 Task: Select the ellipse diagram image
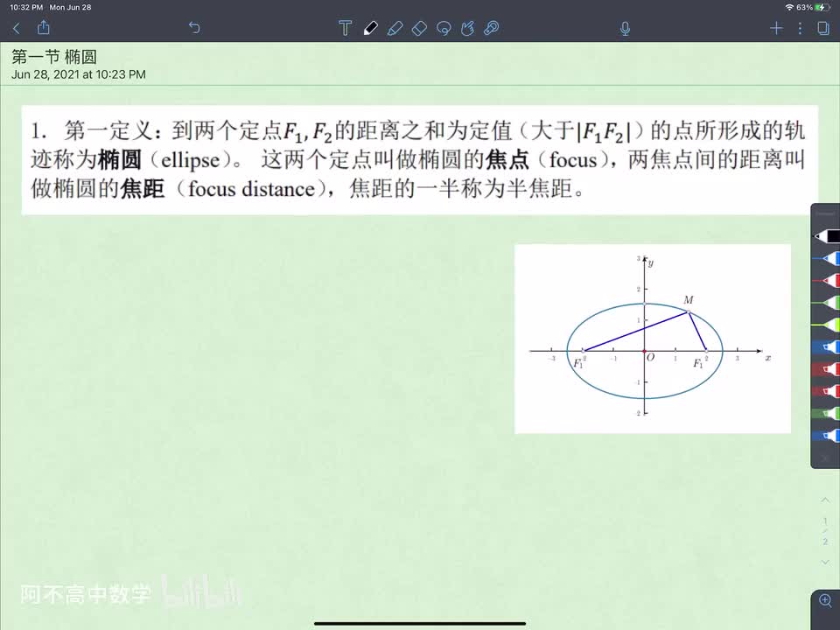coord(653,339)
